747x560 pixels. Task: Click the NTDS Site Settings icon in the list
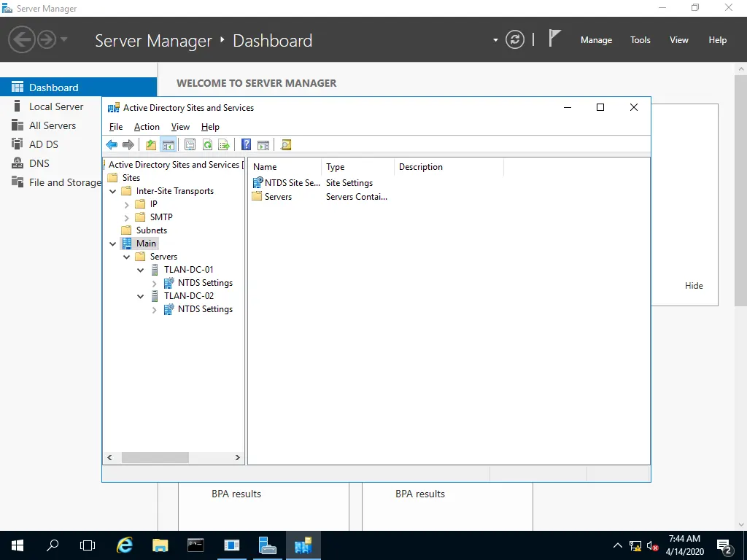coord(258,182)
